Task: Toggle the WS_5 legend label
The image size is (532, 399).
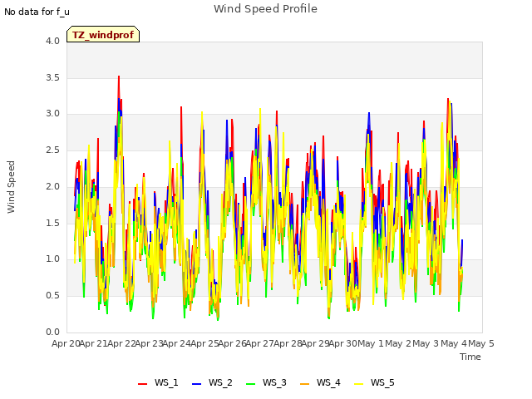Action: 382,382
